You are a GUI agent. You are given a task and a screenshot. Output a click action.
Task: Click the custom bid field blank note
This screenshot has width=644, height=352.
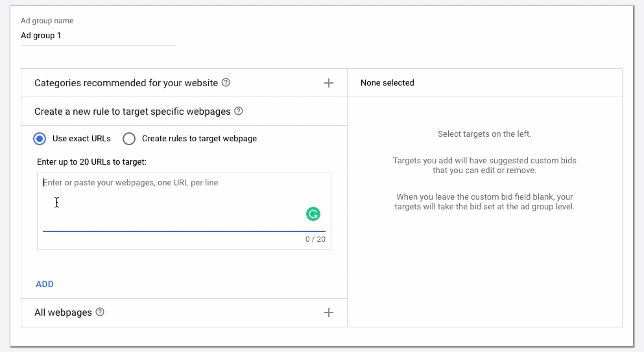[x=484, y=202]
